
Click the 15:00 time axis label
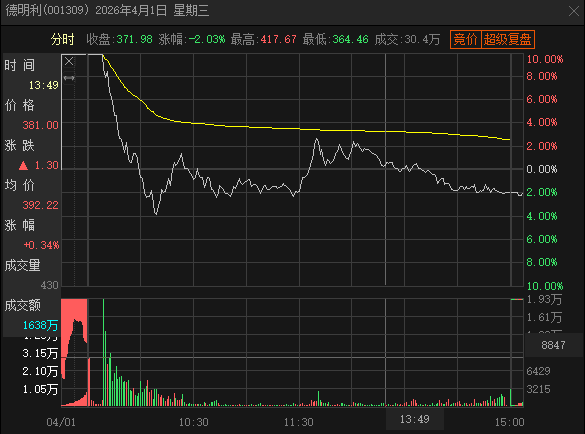[509, 422]
